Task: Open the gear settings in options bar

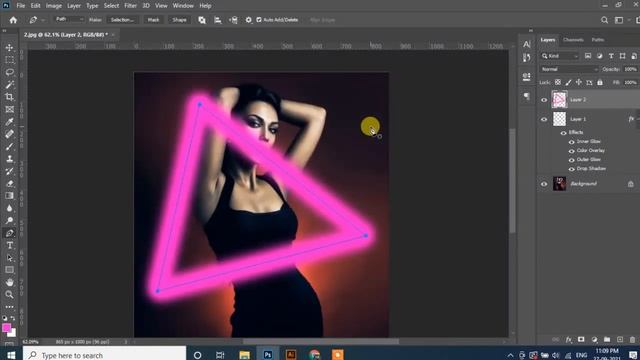Action: click(249, 20)
